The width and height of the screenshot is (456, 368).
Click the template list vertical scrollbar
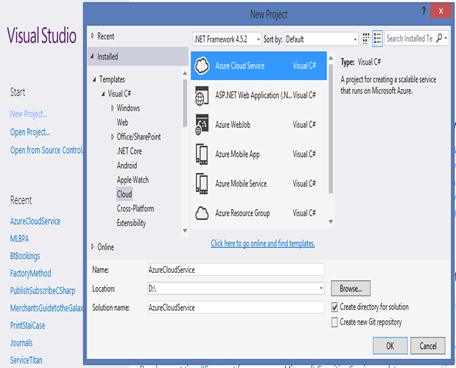[331, 128]
